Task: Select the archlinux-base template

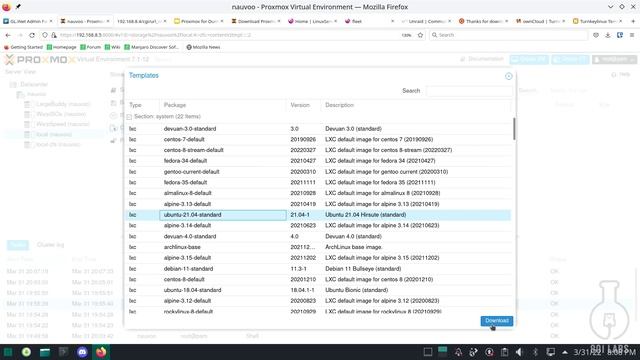Action: [x=318, y=247]
